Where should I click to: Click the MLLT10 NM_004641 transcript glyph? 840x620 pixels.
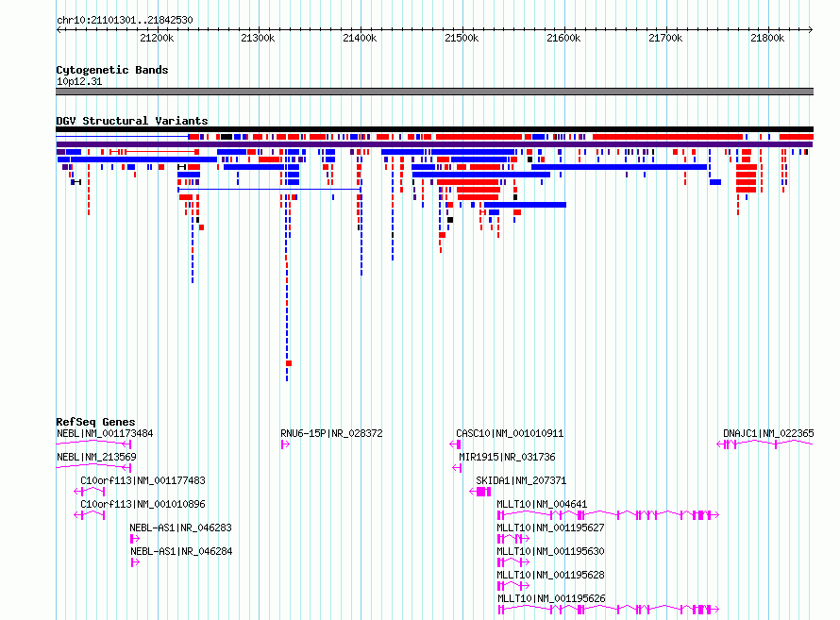608,515
